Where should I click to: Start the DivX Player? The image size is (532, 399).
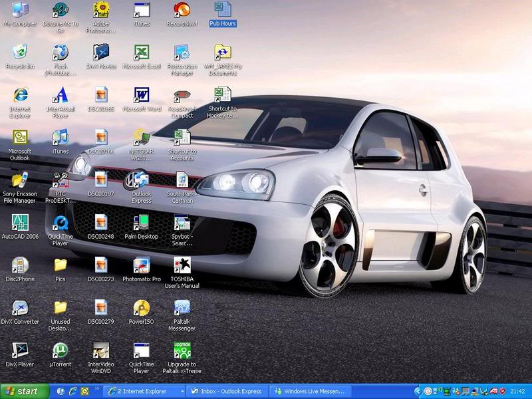19,350
